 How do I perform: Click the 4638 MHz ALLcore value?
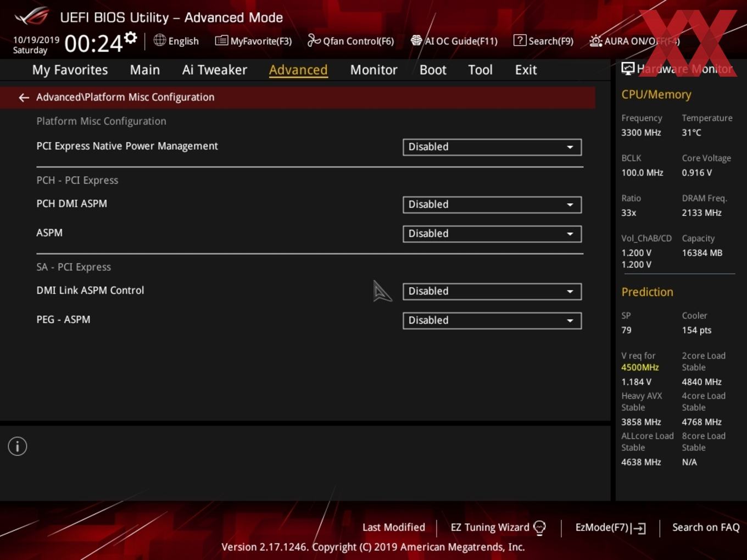641,462
